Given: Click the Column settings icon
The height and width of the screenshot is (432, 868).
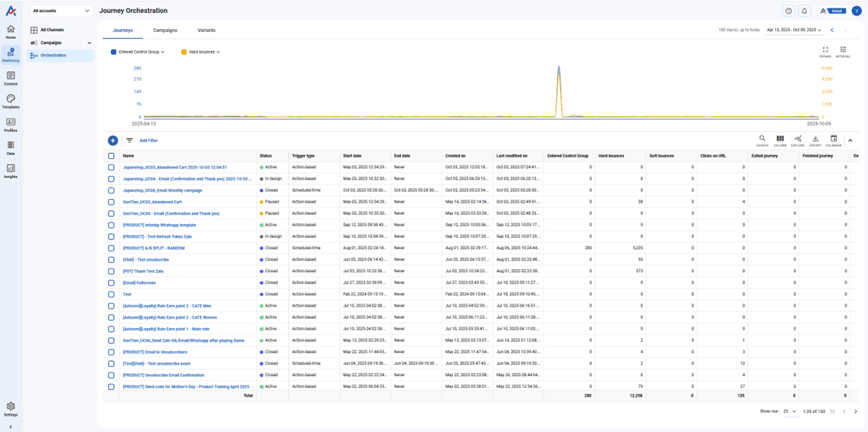Looking at the screenshot, I should tap(780, 140).
